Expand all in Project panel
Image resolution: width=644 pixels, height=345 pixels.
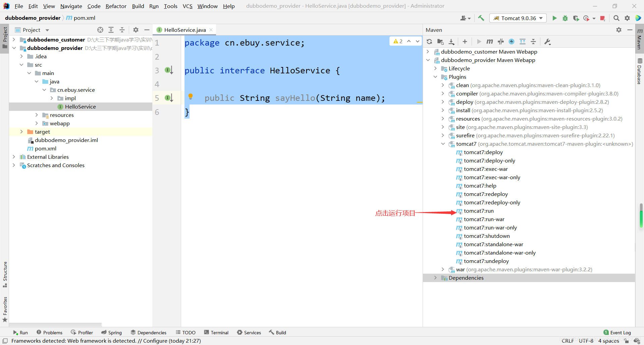111,30
